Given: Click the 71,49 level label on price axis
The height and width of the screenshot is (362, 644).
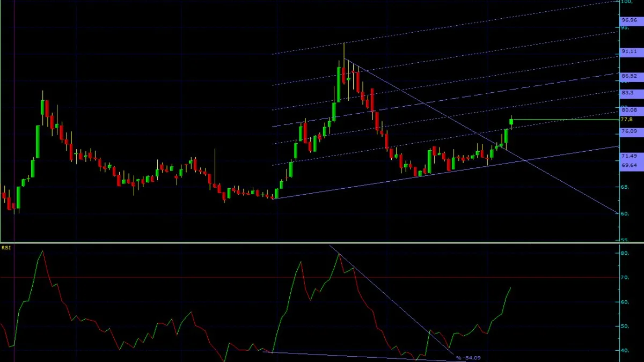Looking at the screenshot, I should pos(629,156).
